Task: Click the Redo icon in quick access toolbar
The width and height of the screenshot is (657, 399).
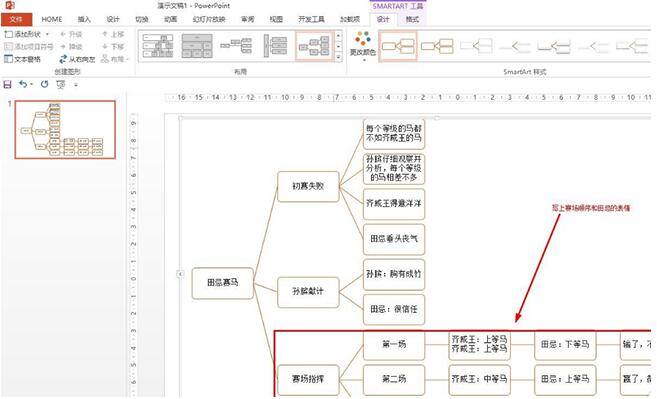Action: [44, 85]
